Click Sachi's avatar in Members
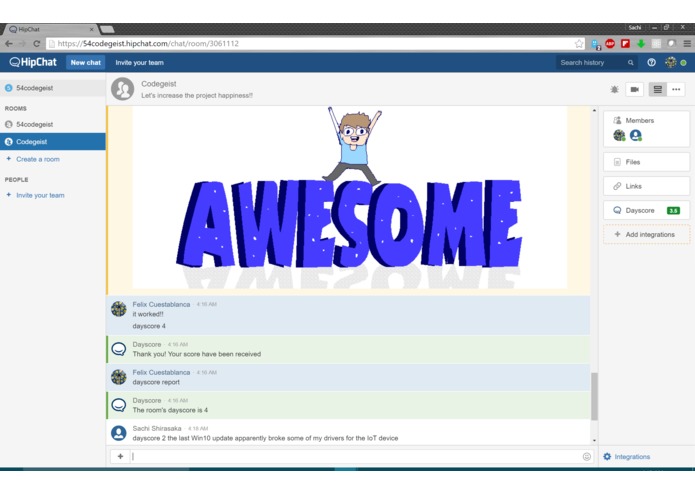Screen dimensions: 695x494 (x=636, y=135)
